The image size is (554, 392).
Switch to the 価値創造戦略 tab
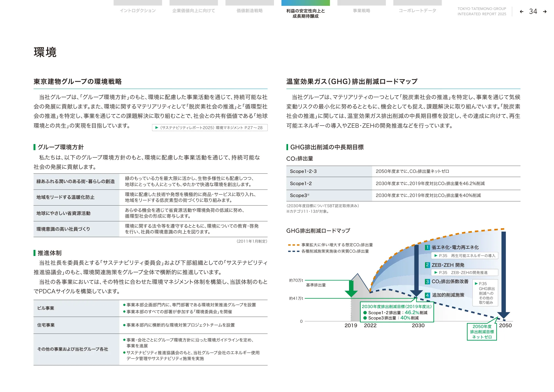pos(250,11)
